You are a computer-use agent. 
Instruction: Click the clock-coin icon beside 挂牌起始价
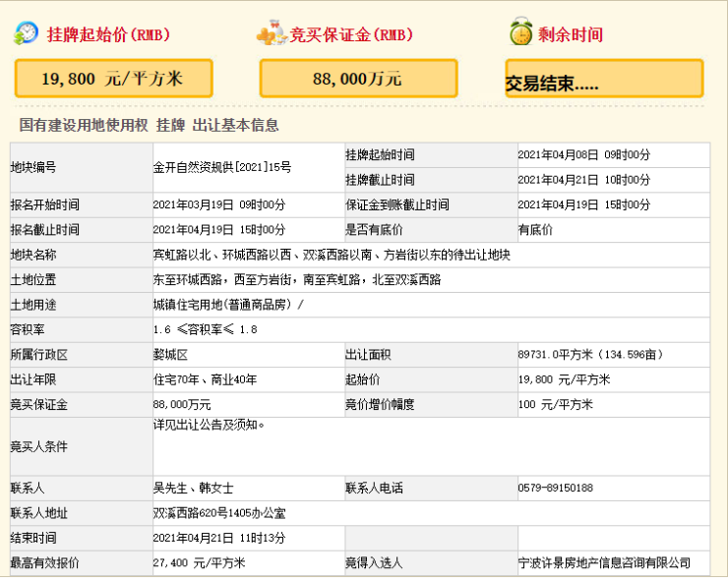[x=27, y=33]
